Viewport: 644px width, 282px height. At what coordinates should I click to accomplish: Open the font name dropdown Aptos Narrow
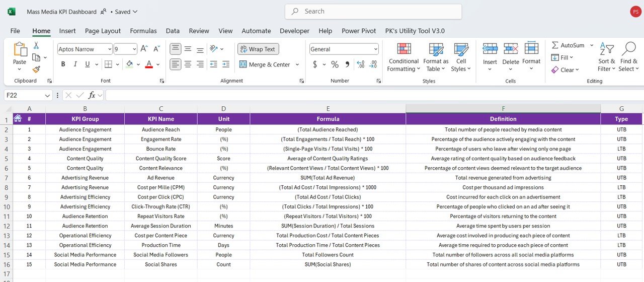click(x=109, y=49)
